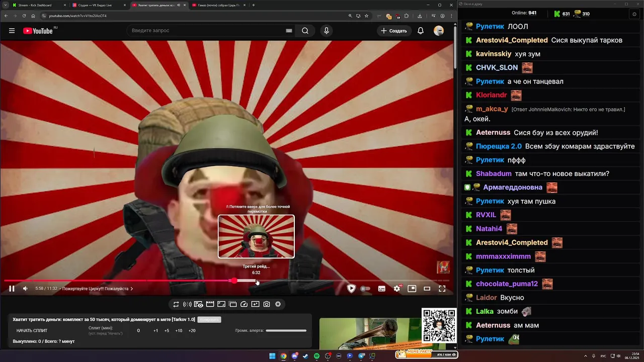Pause the YouTube video
Viewport: 644px width, 362px height.
[12, 289]
